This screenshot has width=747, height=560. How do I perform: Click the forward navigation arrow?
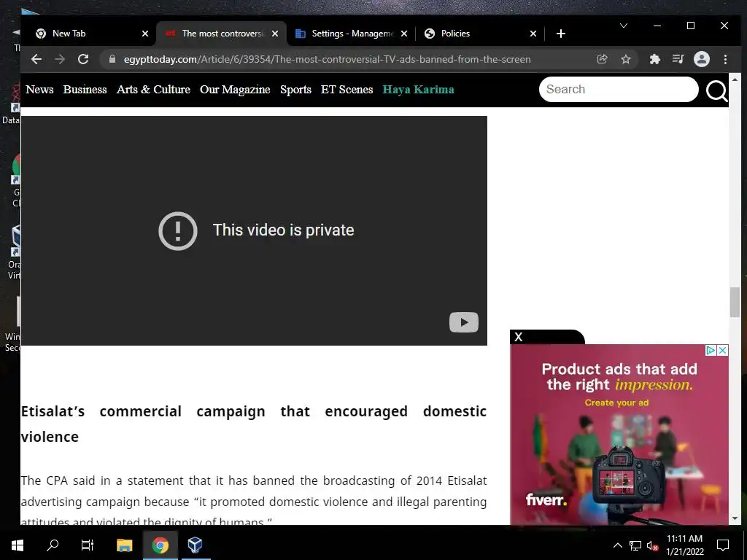(60, 59)
